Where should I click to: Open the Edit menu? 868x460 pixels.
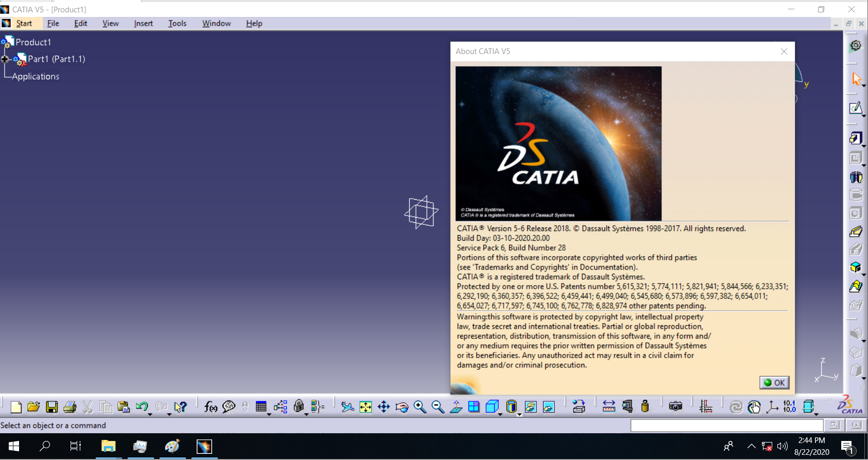click(81, 24)
